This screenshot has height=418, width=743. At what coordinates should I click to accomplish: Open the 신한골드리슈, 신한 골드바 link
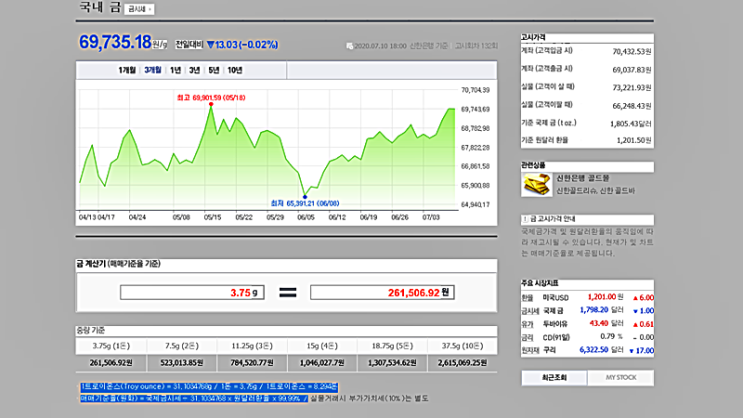pos(595,191)
